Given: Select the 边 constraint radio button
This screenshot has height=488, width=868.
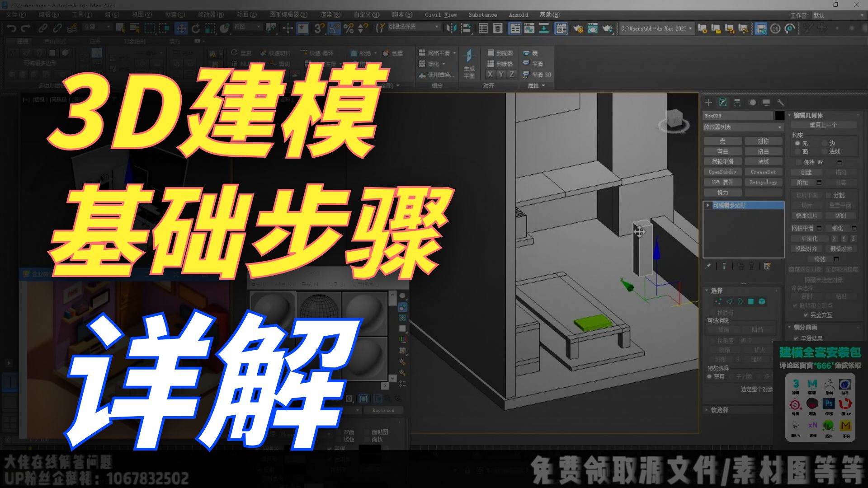Looking at the screenshot, I should [x=825, y=143].
